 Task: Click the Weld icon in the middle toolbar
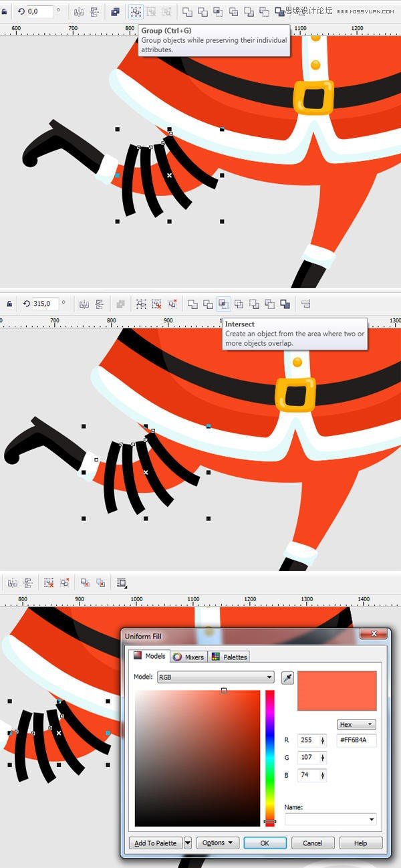click(192, 304)
